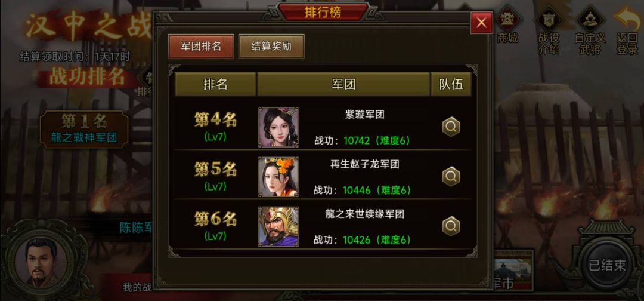The width and height of the screenshot is (644, 301).
Task: Close the 排行榜 ranking dialog
Action: pyautogui.click(x=481, y=23)
